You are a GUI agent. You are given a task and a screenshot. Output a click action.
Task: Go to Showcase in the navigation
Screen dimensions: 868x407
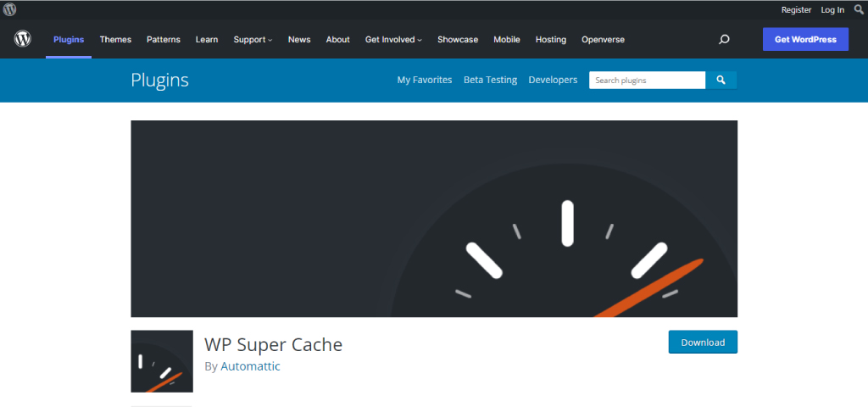click(x=457, y=39)
